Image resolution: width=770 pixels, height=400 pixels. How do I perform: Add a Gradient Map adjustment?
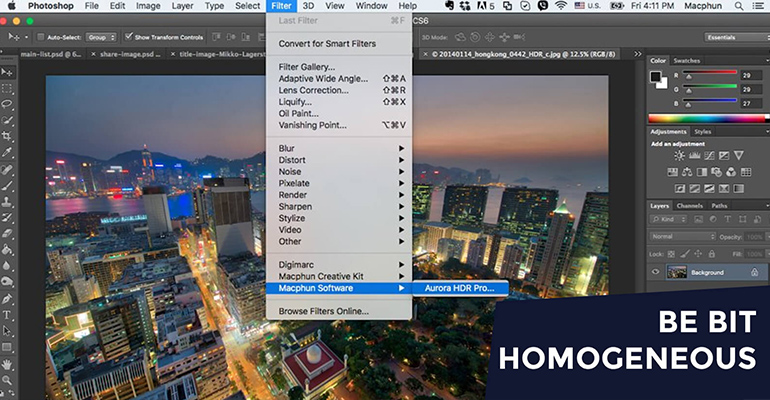pyautogui.click(x=739, y=188)
